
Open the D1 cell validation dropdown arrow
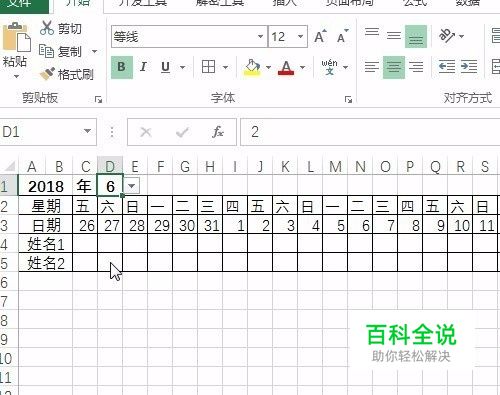(132, 186)
